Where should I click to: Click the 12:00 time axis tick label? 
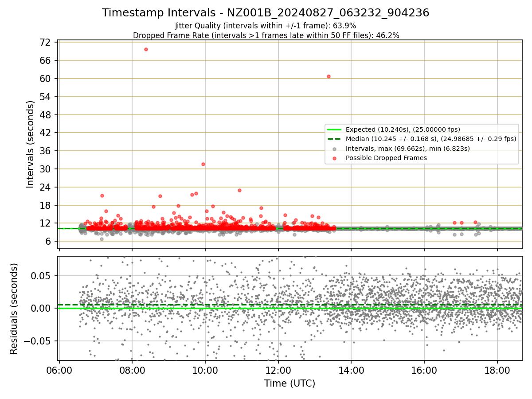coord(278,370)
